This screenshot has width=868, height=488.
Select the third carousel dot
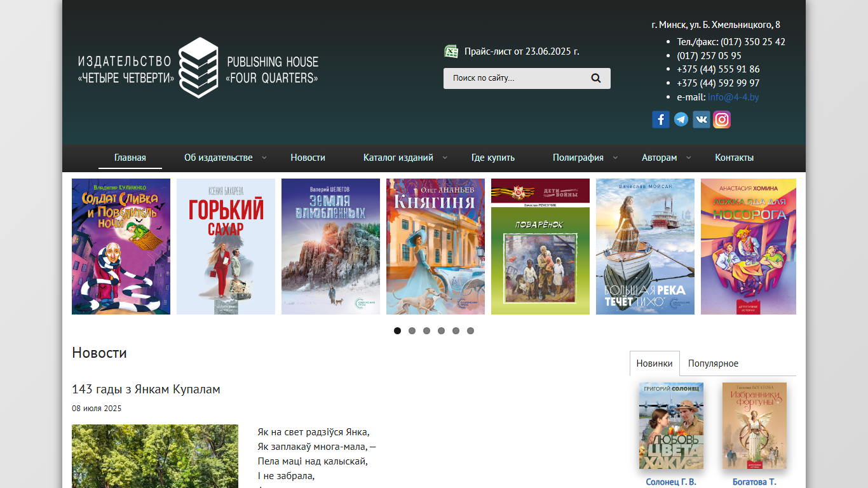coord(427,330)
